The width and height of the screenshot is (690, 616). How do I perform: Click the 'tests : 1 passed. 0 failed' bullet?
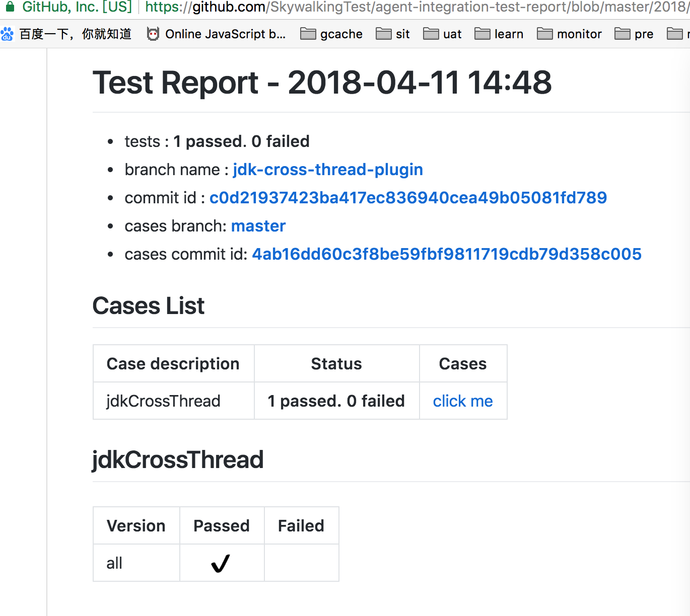click(217, 141)
